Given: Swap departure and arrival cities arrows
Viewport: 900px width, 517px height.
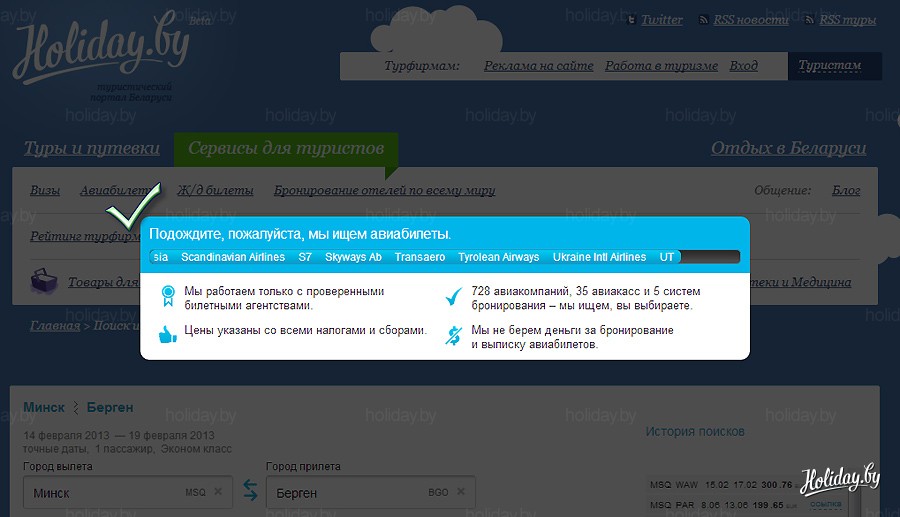Looking at the screenshot, I should coord(250,492).
